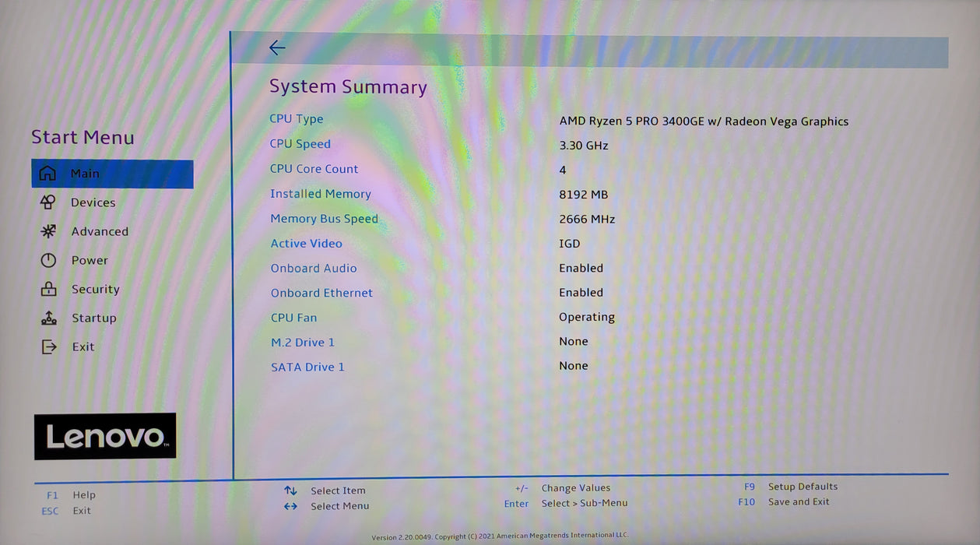The width and height of the screenshot is (980, 545).
Task: Select the Installed Memory label
Action: [321, 194]
